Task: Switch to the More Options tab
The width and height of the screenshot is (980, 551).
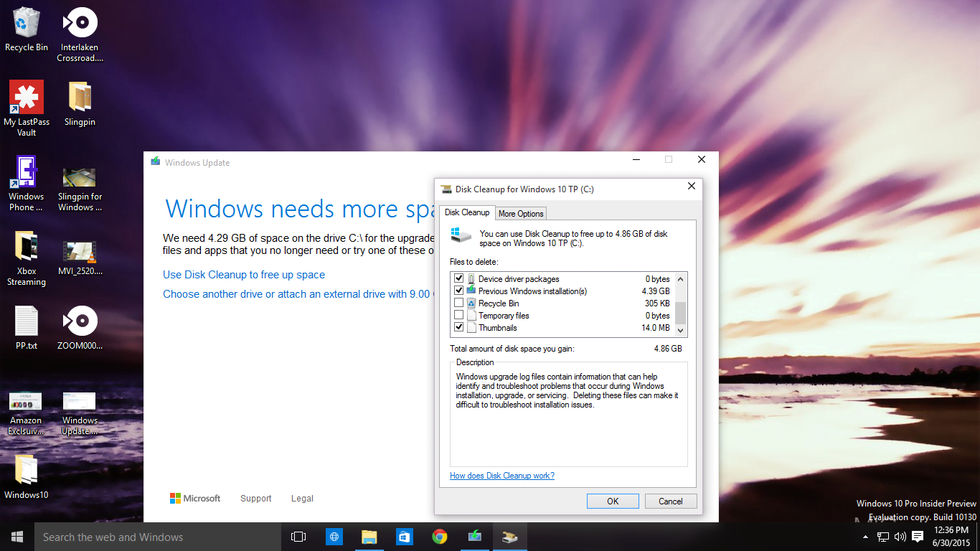Action: [521, 213]
